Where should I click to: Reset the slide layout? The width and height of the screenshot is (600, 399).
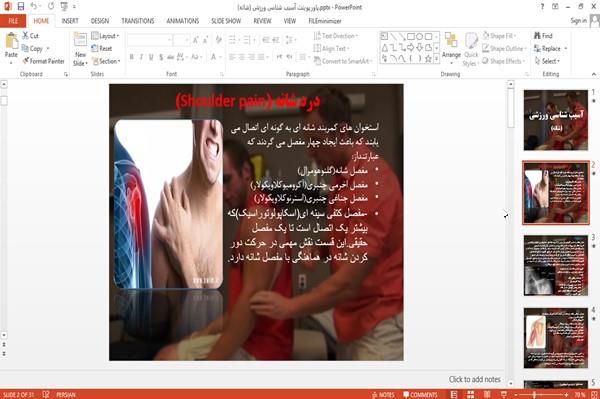[x=102, y=48]
